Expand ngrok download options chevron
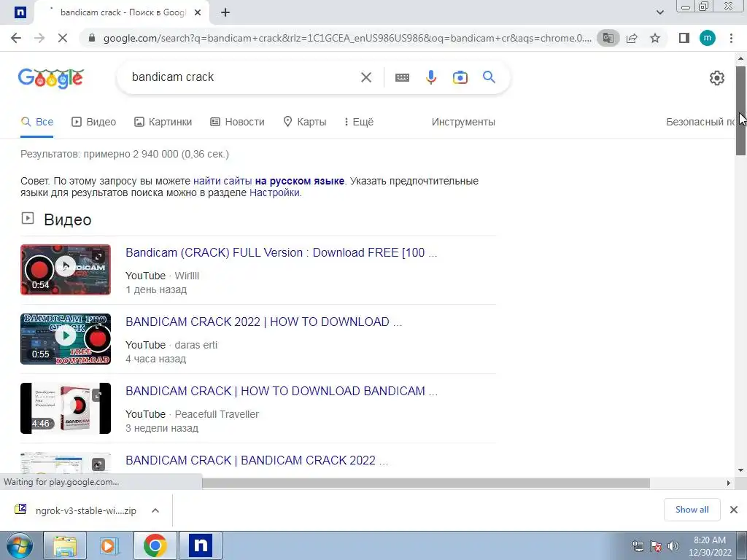Image resolution: width=747 pixels, height=560 pixels. (155, 510)
